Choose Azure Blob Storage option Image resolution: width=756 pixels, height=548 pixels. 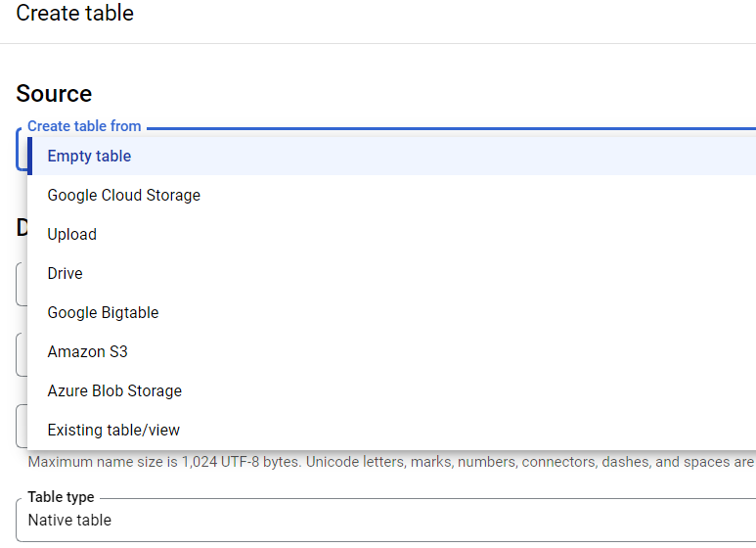click(391, 390)
